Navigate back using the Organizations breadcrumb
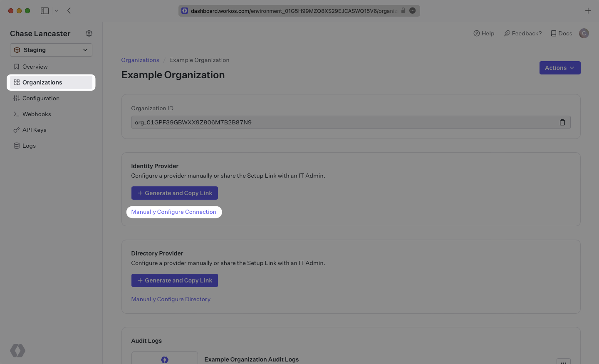Viewport: 599px width, 364px height. [x=140, y=59]
